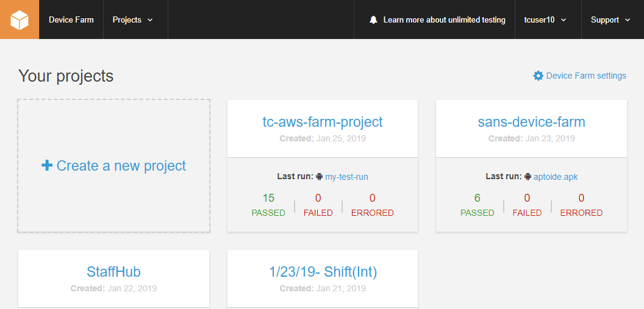
Task: Open Device Farm settings link
Action: click(586, 76)
